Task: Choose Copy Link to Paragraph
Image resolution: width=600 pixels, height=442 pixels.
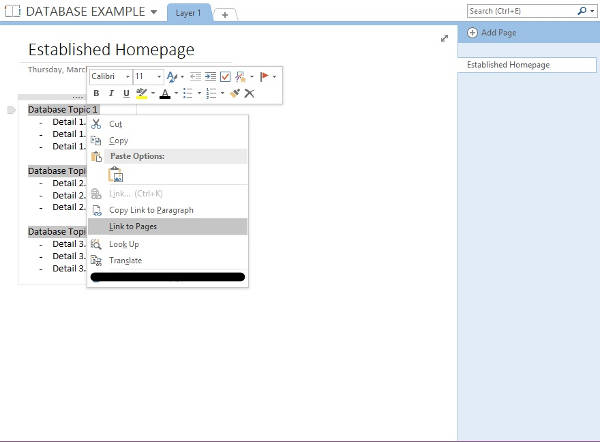Action: (151, 210)
